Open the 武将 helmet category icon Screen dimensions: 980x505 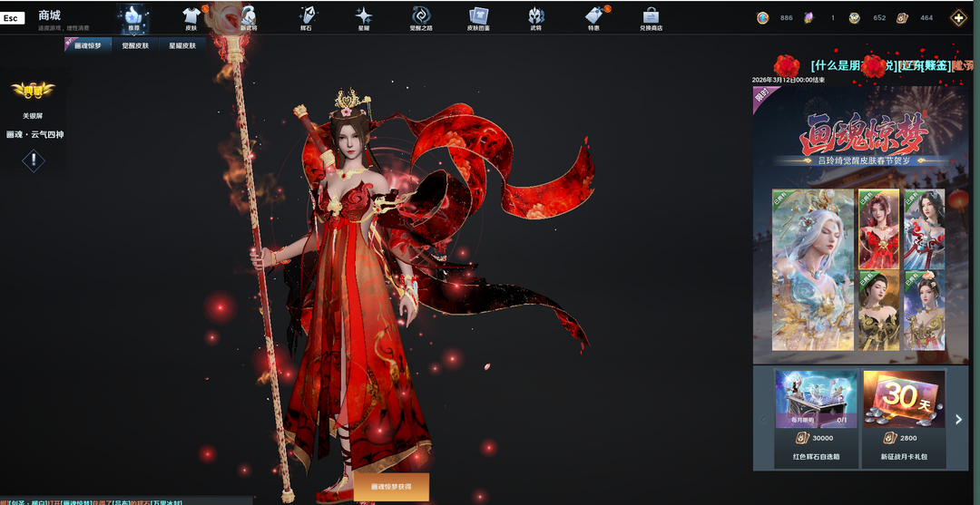(535, 17)
